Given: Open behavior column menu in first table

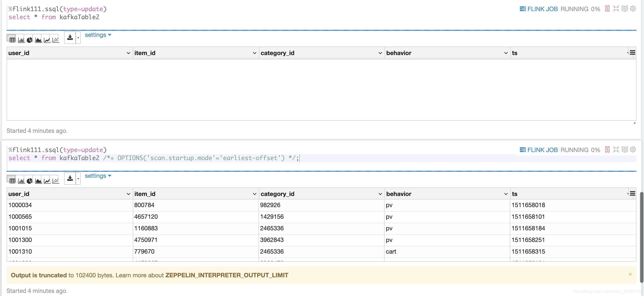Looking at the screenshot, I should (506, 53).
